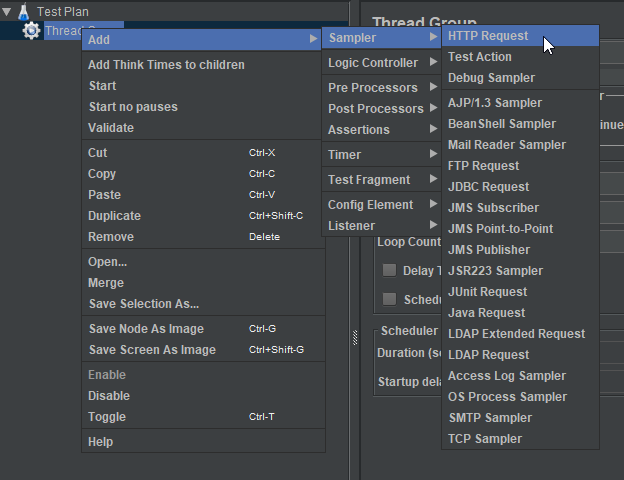Enable the Scheduler checkbox
The height and width of the screenshot is (480, 624).
[389, 299]
